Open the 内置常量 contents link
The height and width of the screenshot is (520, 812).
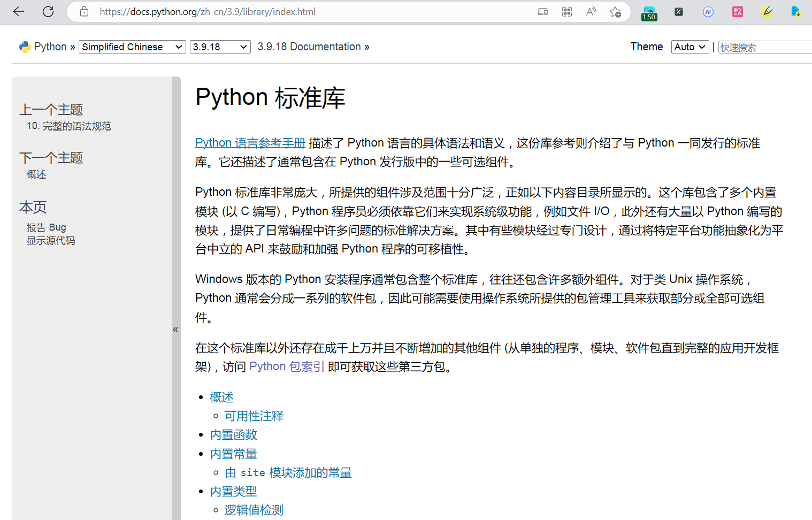coord(234,454)
